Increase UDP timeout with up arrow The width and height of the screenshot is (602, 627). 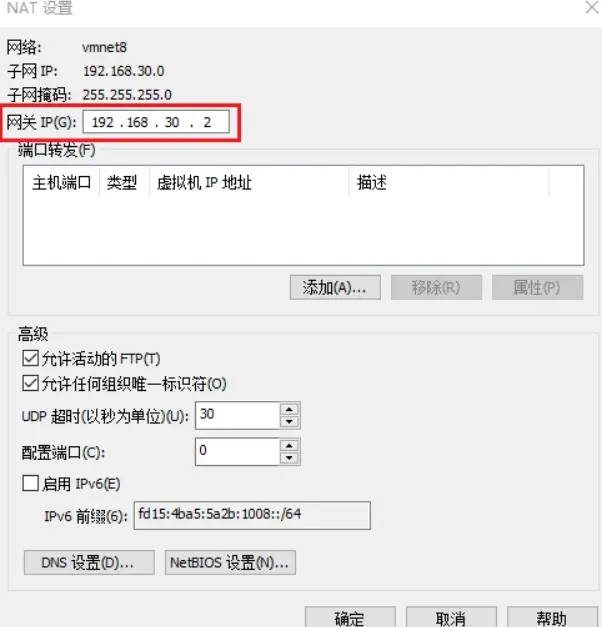(x=289, y=409)
